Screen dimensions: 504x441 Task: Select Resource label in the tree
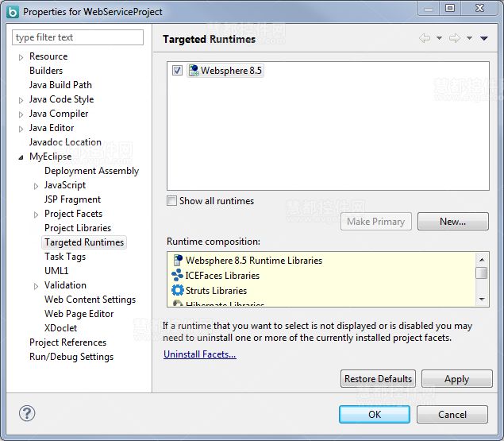(x=48, y=56)
